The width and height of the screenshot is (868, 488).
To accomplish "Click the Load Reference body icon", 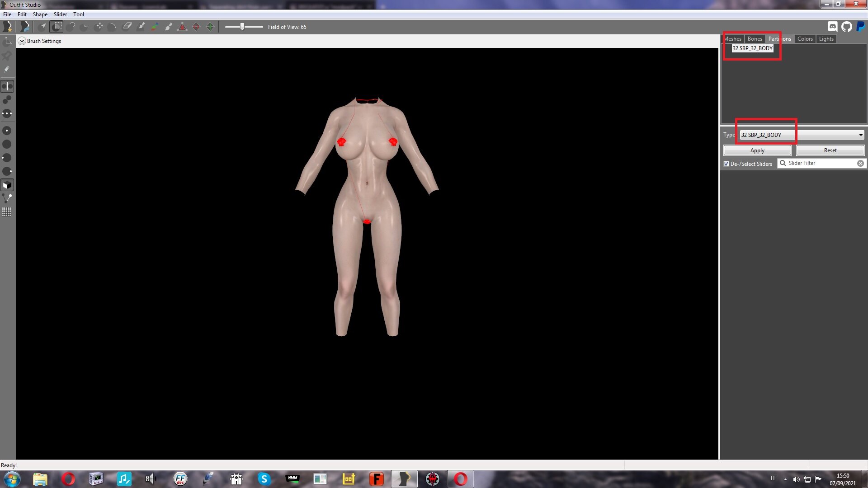I will (24, 27).
